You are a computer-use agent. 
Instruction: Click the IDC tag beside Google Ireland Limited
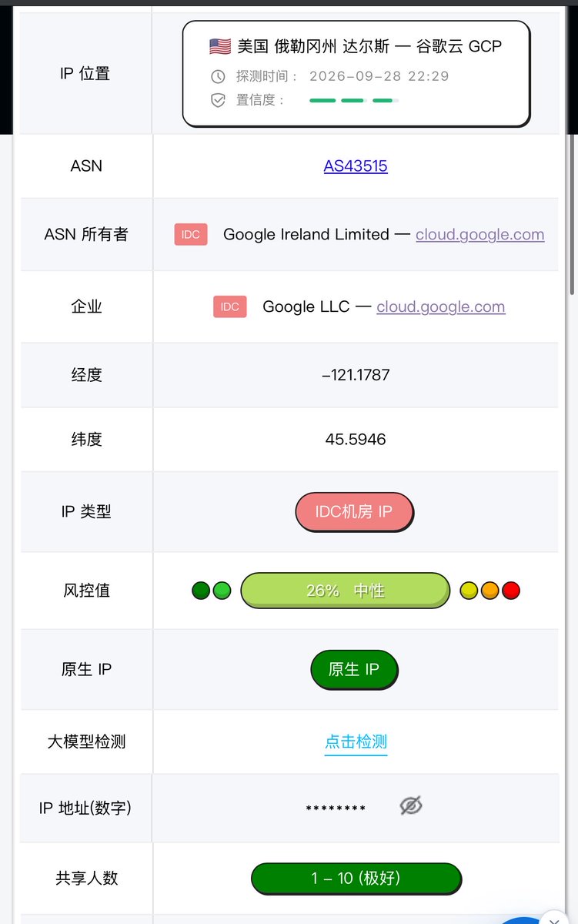point(191,234)
